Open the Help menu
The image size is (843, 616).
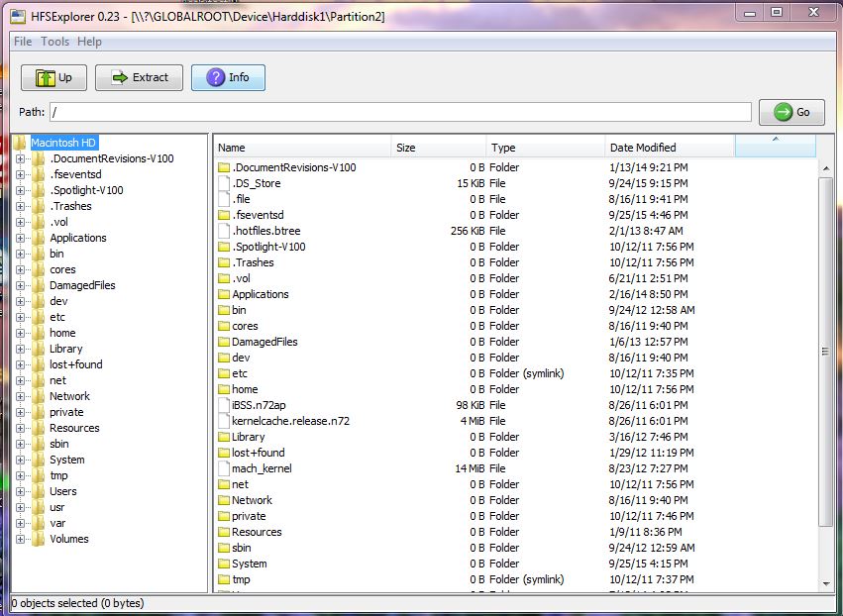(89, 42)
